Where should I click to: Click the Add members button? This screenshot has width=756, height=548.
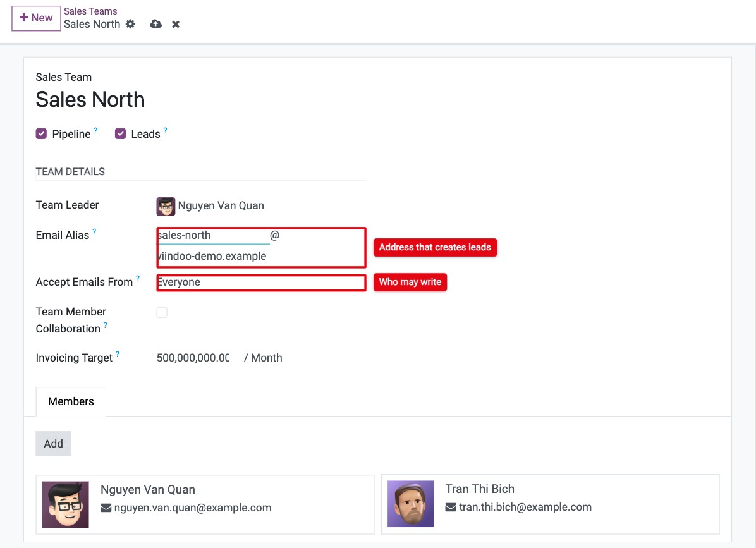[54, 444]
